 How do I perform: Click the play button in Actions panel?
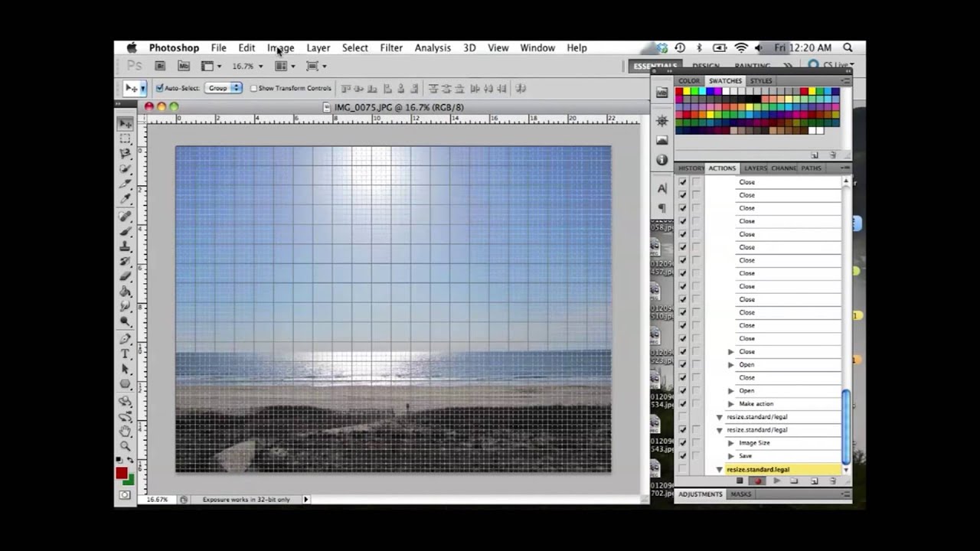pos(776,481)
